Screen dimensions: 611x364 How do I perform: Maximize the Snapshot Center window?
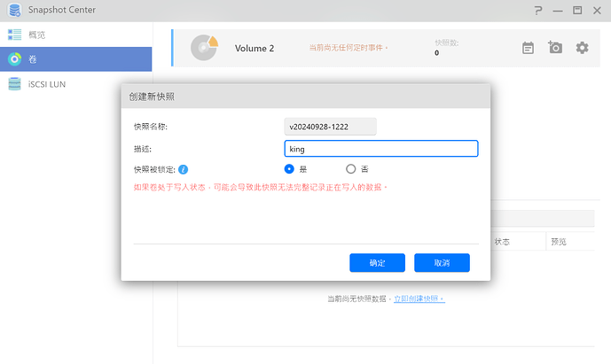[577, 10]
